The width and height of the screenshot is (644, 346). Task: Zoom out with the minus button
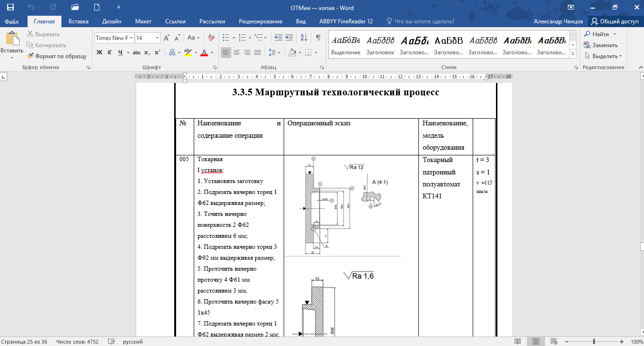tap(566, 342)
